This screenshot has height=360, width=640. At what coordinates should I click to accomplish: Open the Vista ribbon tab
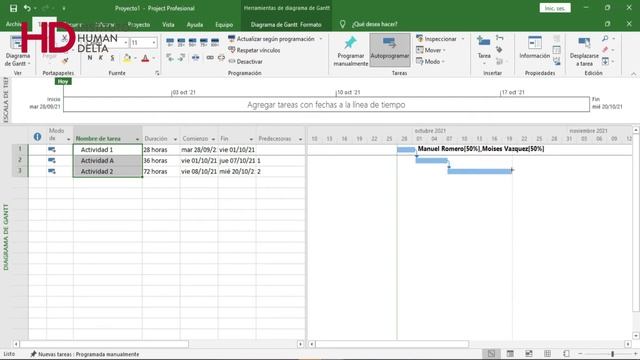click(x=168, y=24)
